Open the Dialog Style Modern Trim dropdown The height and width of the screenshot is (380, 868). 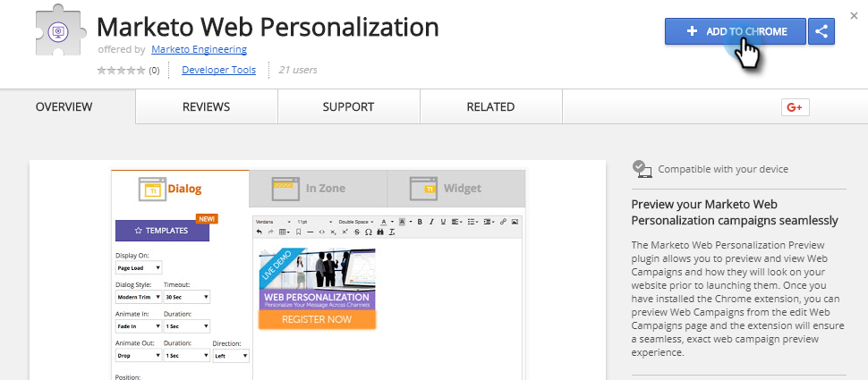click(139, 297)
